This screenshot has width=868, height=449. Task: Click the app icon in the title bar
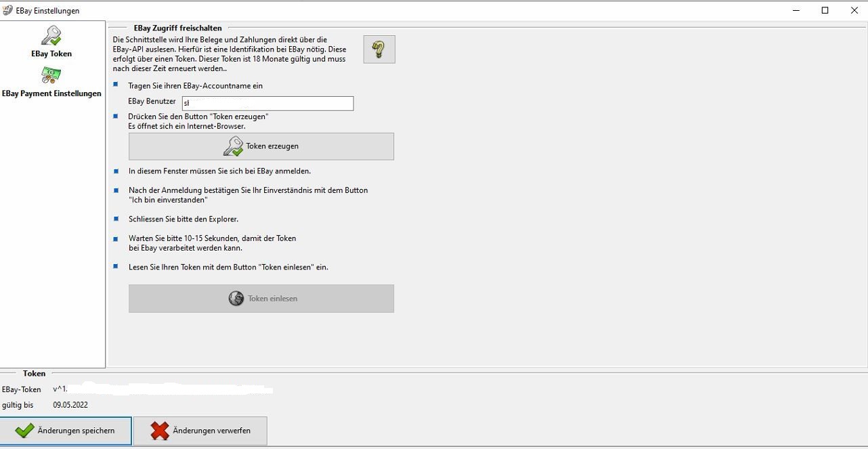click(7, 10)
